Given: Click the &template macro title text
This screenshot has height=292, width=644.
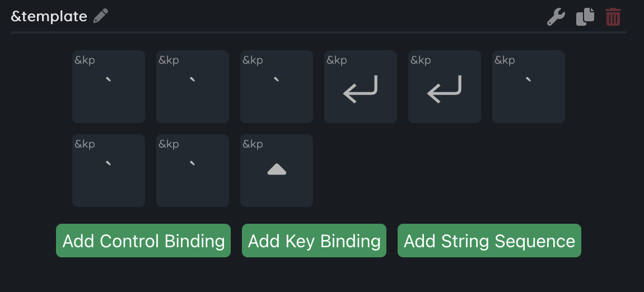Looking at the screenshot, I should [x=49, y=16].
